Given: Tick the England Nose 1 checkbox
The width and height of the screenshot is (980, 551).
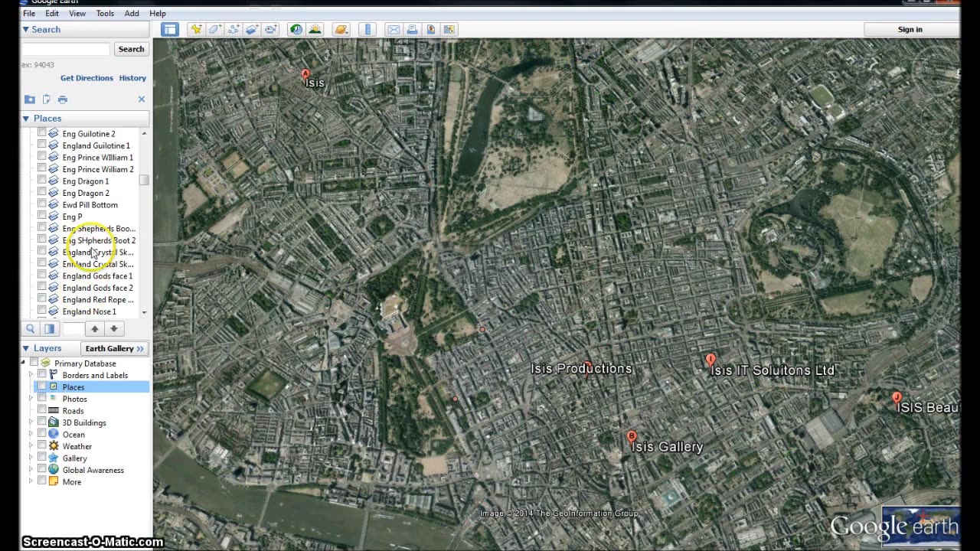Looking at the screenshot, I should [42, 311].
